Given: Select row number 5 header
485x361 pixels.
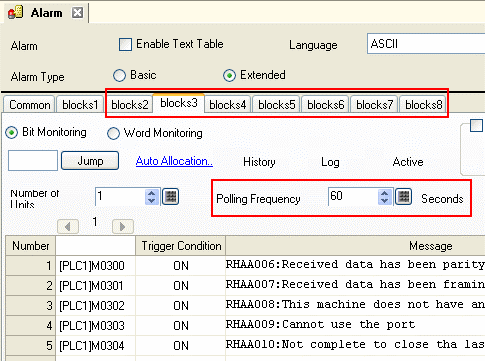Looking at the screenshot, I should coord(31,346).
